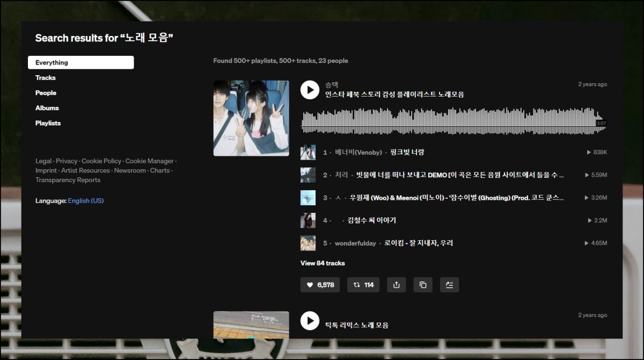The width and height of the screenshot is (644, 360).
Task: Open the Cookie Manager link
Action: click(x=150, y=161)
